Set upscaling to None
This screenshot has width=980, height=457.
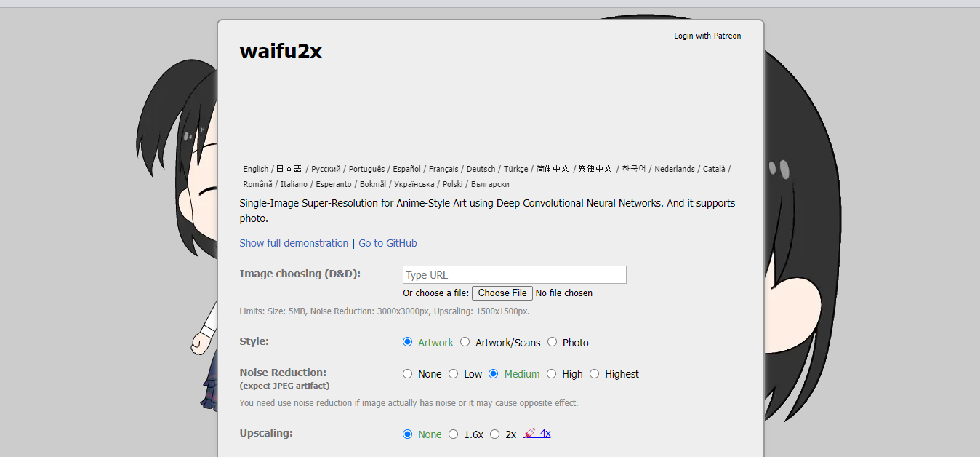[407, 434]
